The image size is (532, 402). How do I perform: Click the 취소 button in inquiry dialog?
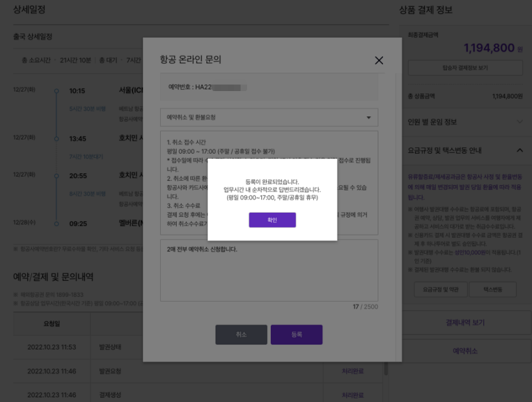241,335
